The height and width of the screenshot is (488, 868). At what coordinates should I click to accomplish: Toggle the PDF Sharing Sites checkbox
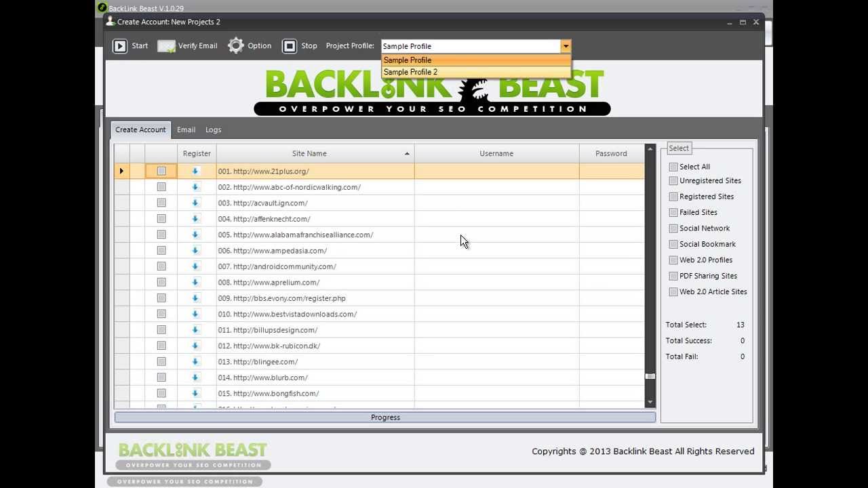[x=673, y=276]
